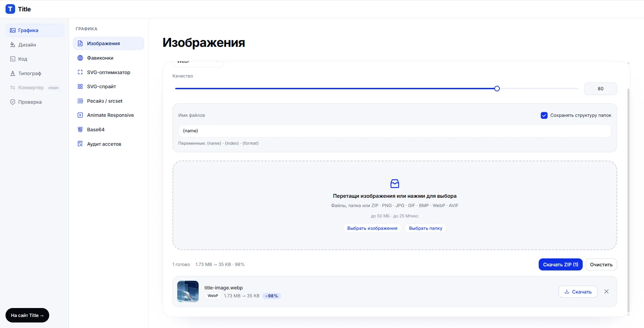This screenshot has height=328, width=644.
Task: Download ZIP with Скачать ZIP (1) button
Action: tap(560, 265)
